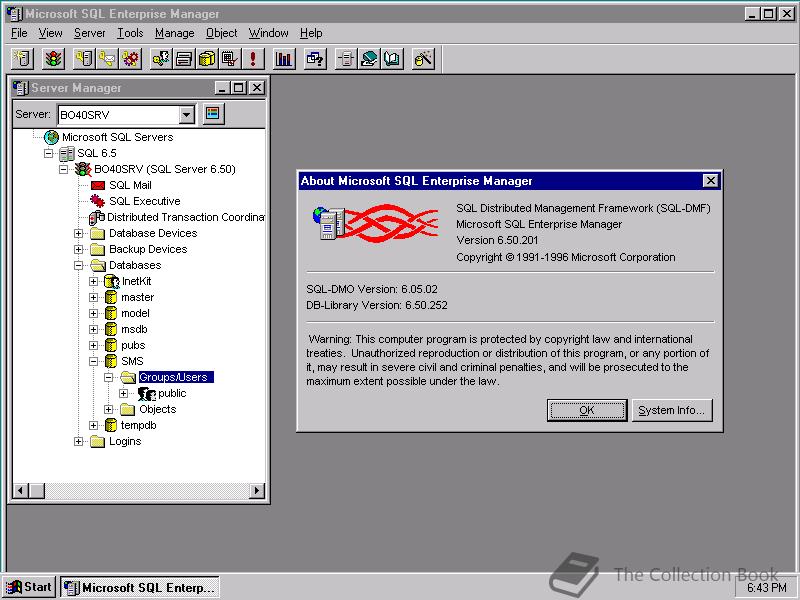
Task: Click the replication subscriptions open-book icon
Action: pyautogui.click(x=392, y=59)
